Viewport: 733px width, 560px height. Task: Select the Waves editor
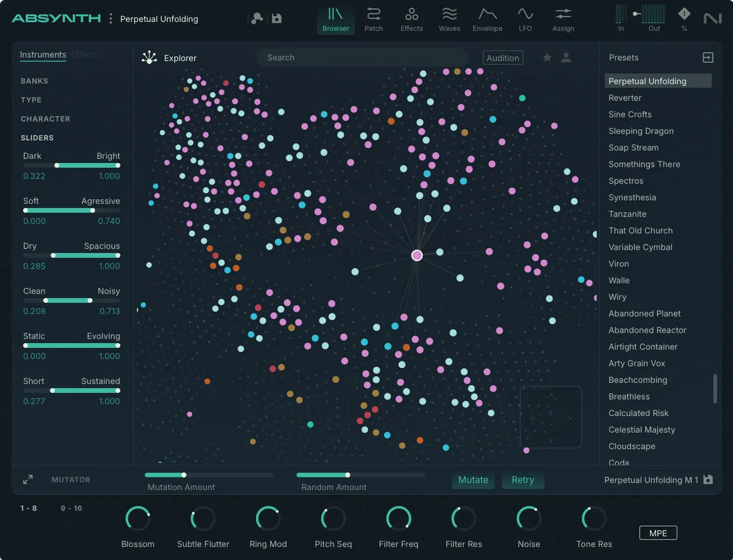coord(450,19)
